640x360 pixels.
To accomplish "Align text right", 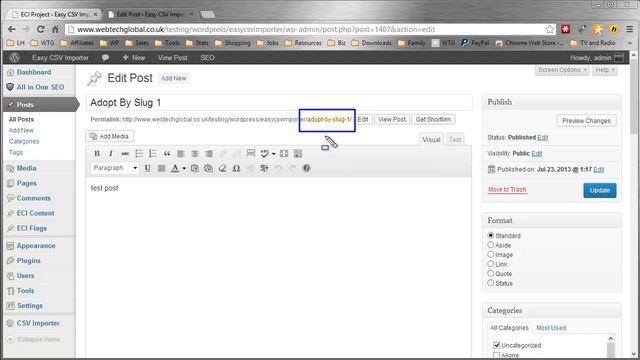I will [x=209, y=153].
